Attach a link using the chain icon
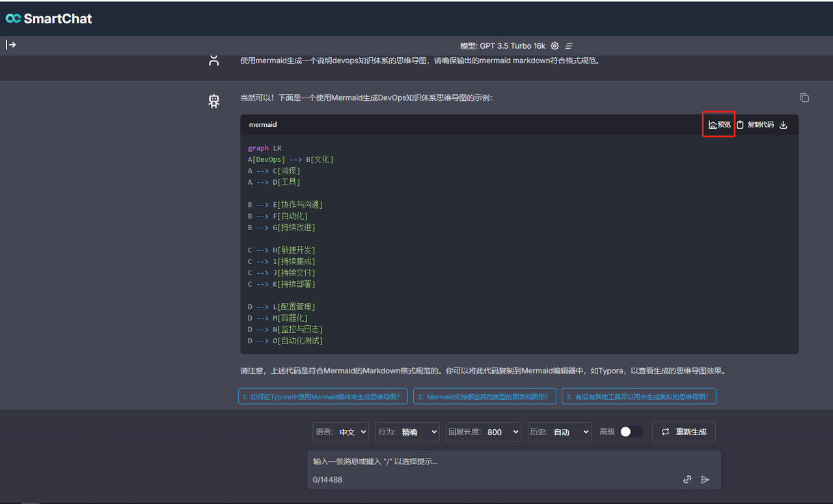 pos(687,479)
